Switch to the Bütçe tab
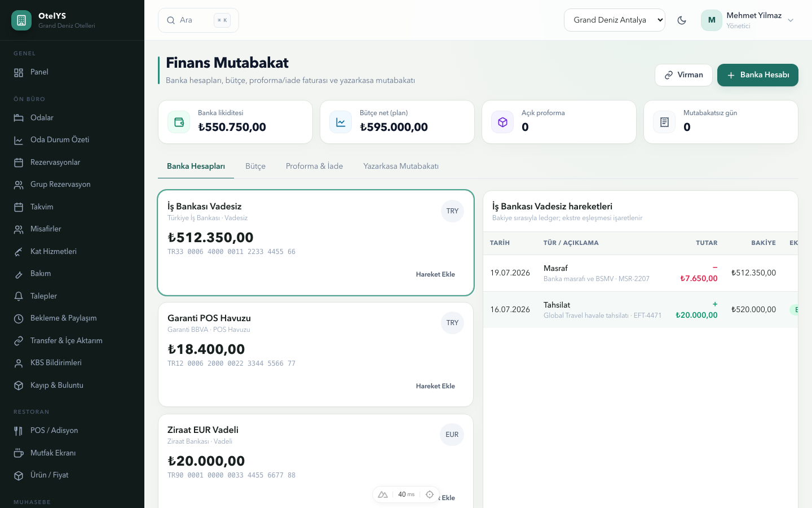Viewport: 812px width, 508px height. [255, 167]
